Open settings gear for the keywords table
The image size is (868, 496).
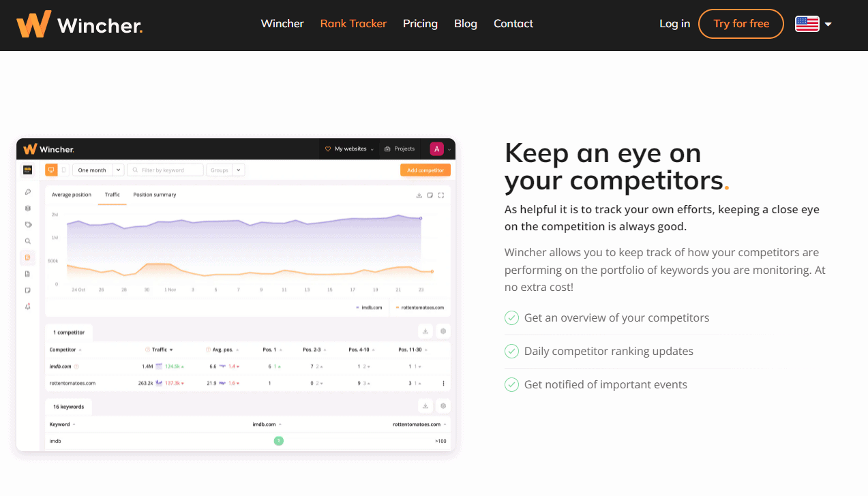coord(443,406)
